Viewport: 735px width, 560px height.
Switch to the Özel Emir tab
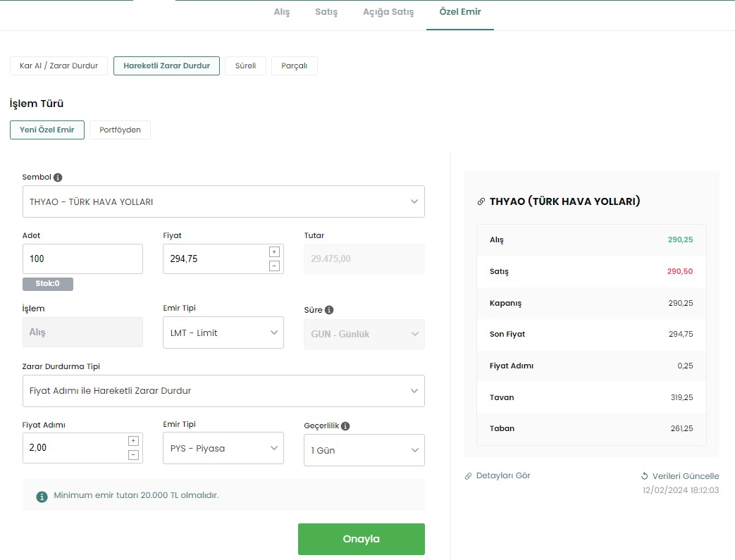coord(460,12)
